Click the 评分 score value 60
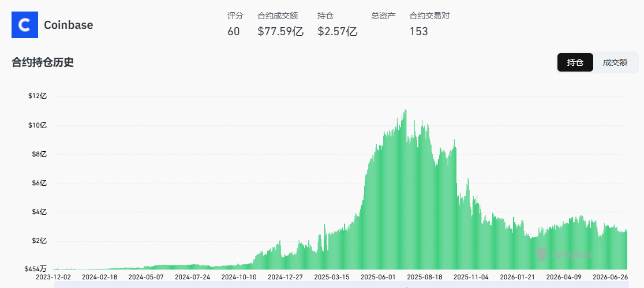 click(233, 31)
